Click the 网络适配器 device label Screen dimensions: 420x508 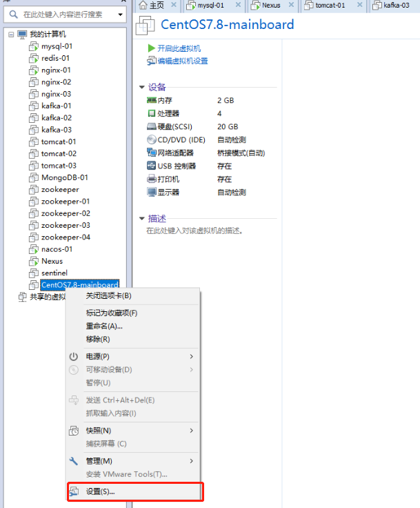(x=175, y=153)
